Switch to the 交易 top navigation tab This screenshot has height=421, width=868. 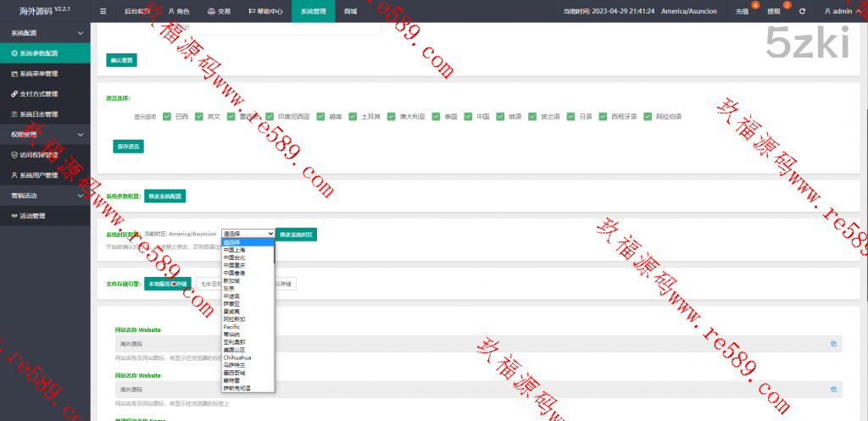219,12
